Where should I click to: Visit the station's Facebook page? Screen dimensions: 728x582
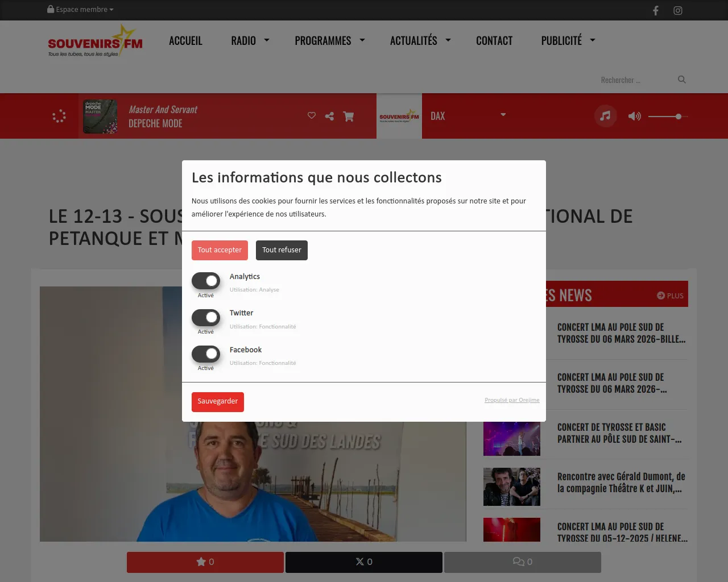point(655,10)
